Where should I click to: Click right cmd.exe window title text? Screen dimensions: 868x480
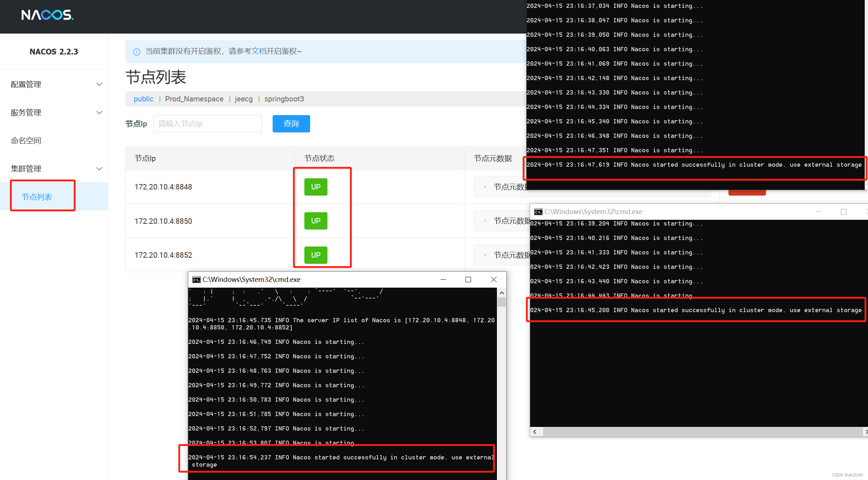pyautogui.click(x=593, y=212)
